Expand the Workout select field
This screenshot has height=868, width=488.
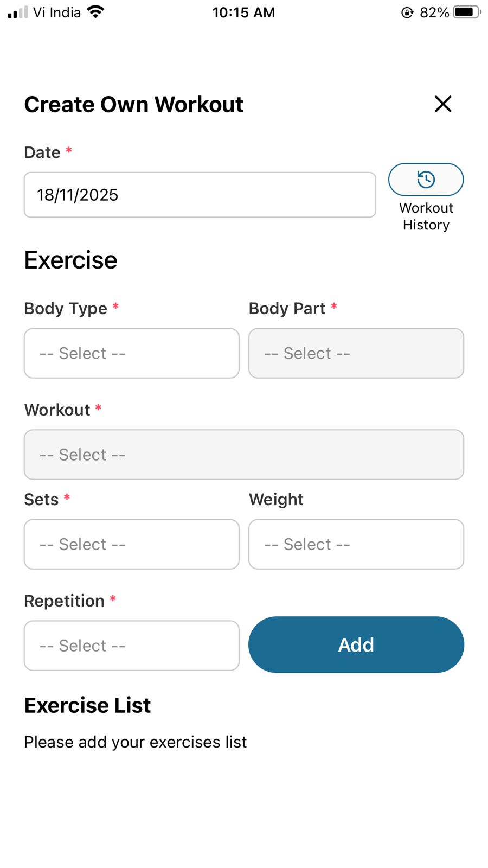tap(244, 455)
